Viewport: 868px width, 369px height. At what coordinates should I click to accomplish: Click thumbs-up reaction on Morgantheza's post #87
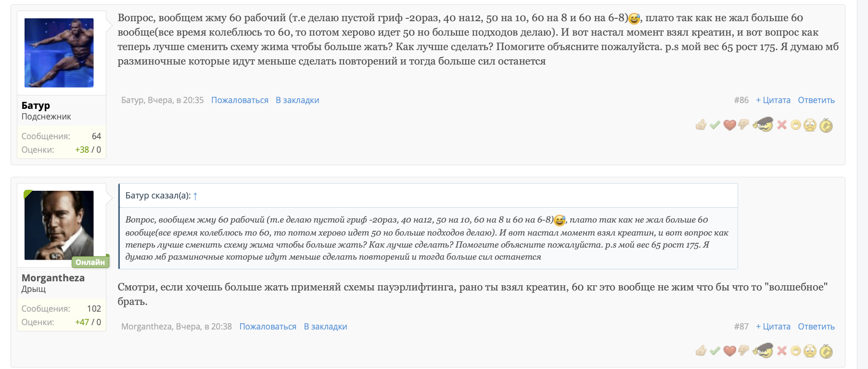pos(701,351)
